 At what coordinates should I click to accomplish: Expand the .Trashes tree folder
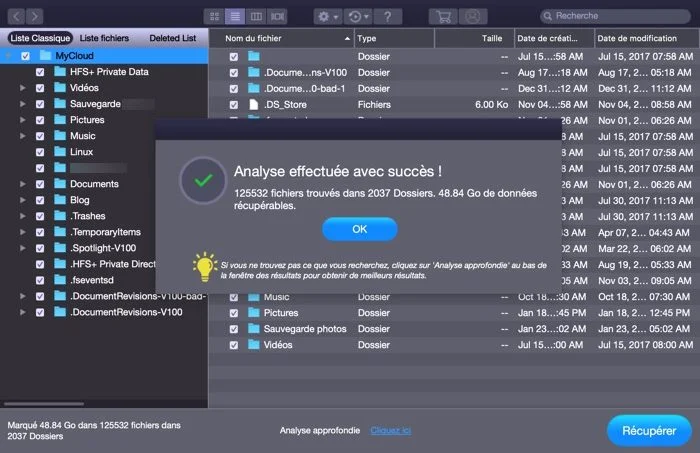click(x=22, y=216)
